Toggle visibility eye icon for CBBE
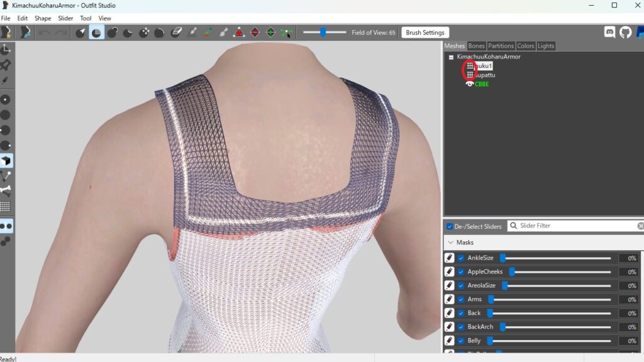Screen dimensions: 644x362 469,84
